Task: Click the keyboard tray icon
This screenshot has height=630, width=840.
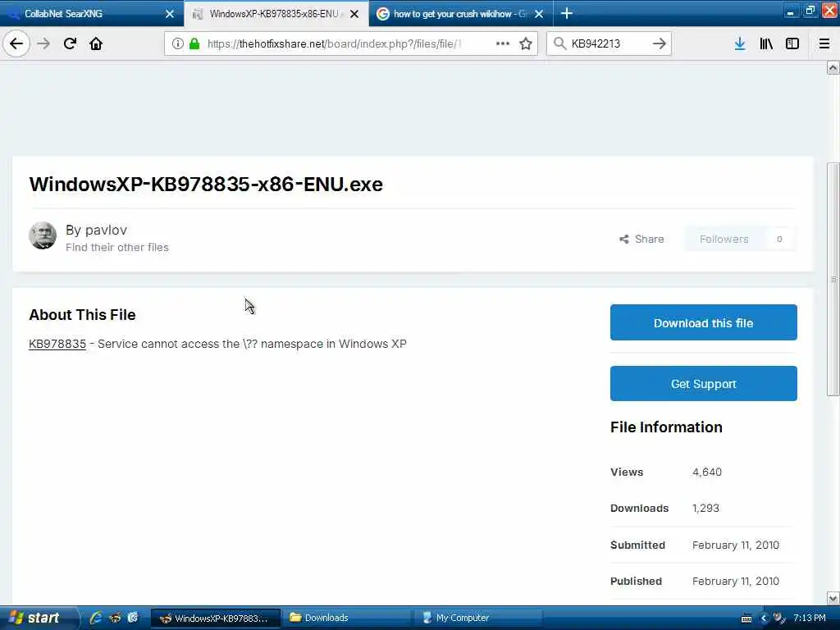Action: (746, 619)
